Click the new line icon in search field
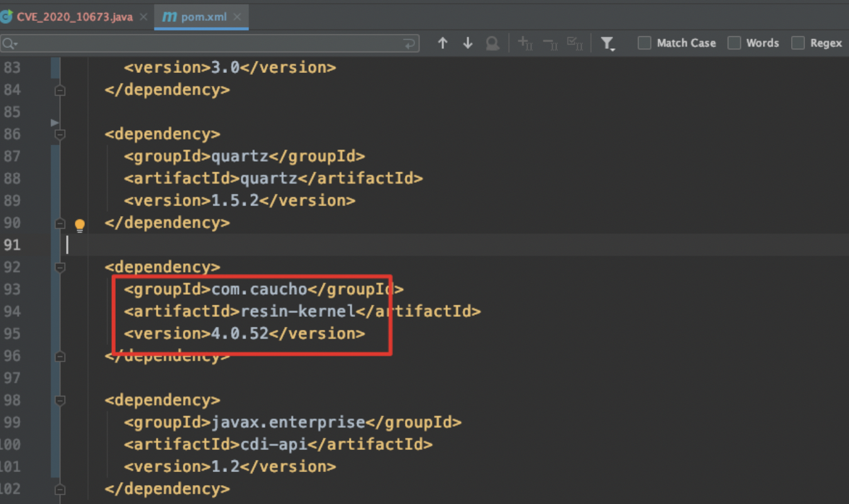849x504 pixels. [409, 43]
